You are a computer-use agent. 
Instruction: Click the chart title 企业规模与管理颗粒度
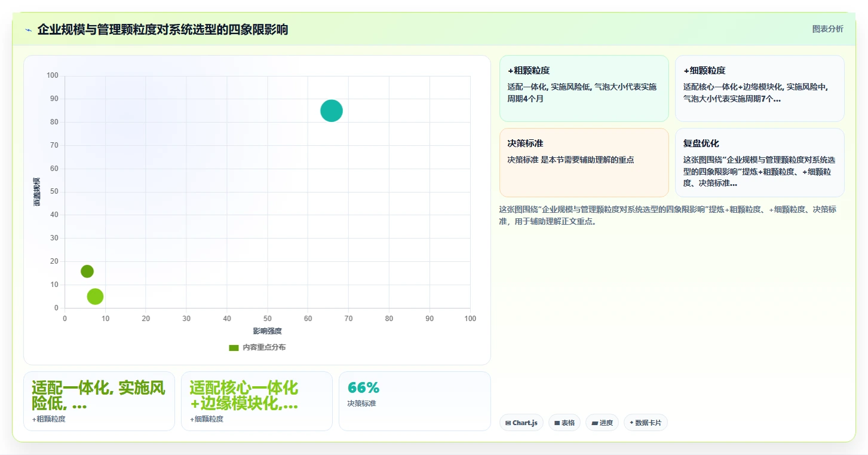pos(162,29)
